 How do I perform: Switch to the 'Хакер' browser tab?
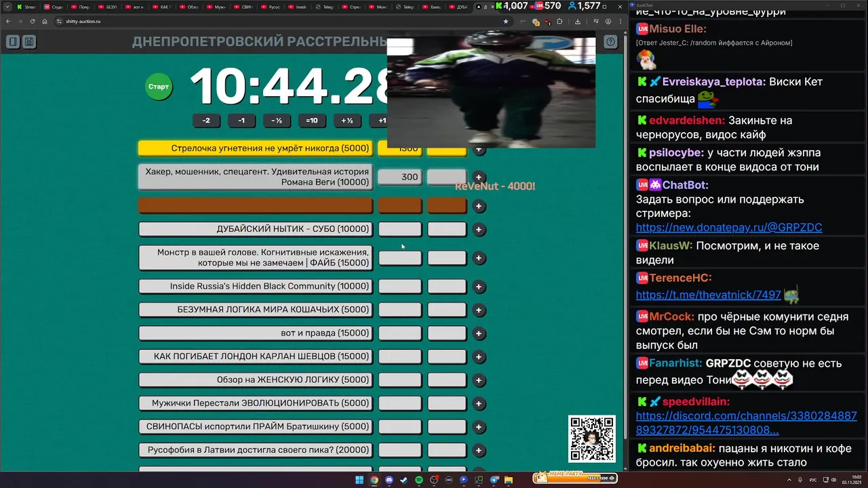click(x=433, y=7)
